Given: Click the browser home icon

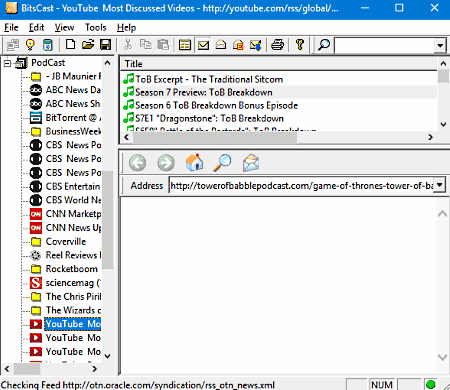Looking at the screenshot, I should pos(194,162).
